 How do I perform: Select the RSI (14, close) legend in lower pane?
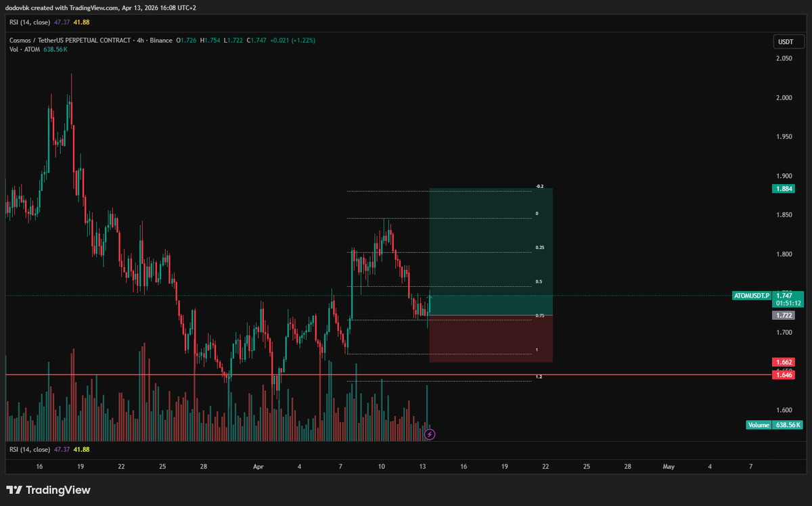point(30,449)
